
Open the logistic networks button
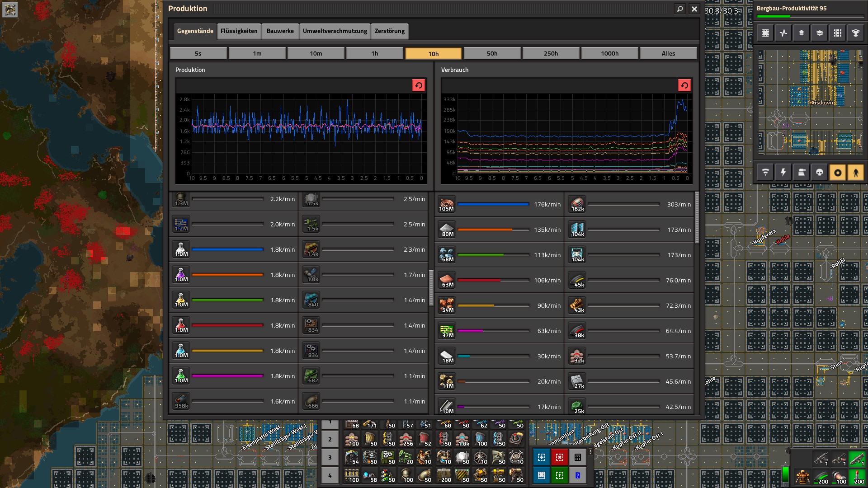pyautogui.click(x=802, y=33)
